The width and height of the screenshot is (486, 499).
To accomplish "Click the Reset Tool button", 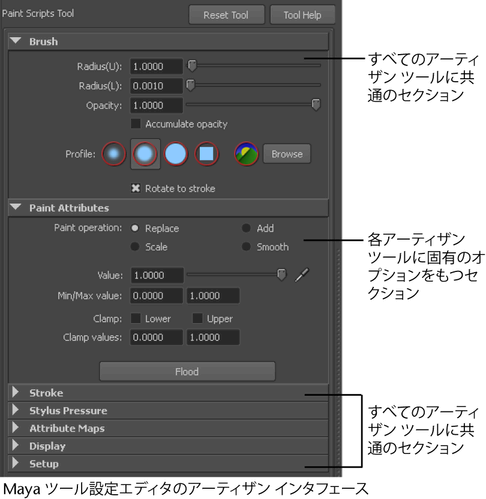I will (226, 15).
